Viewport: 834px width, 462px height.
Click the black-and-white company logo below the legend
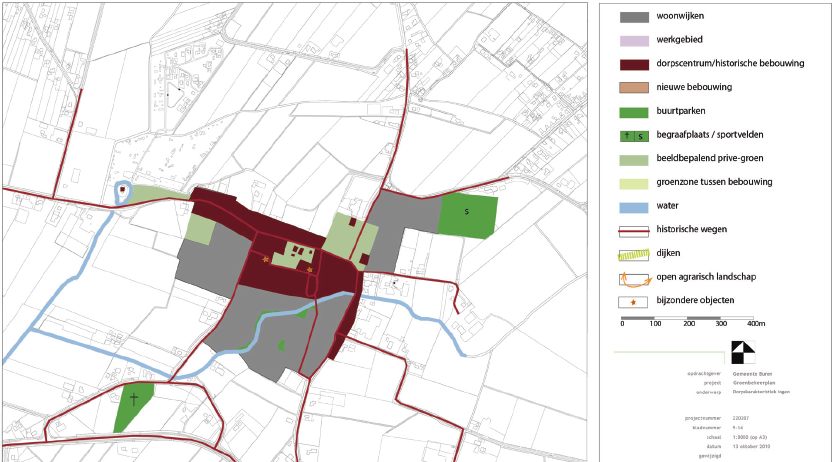(x=743, y=352)
